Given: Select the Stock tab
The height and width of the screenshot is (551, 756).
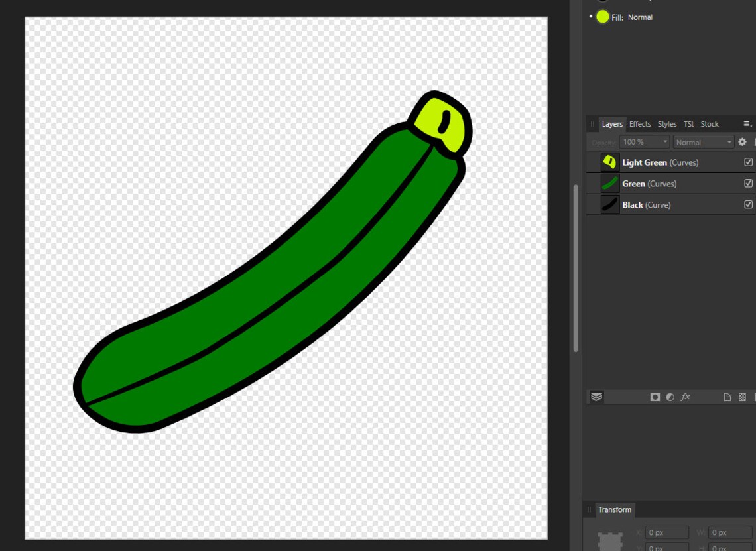Looking at the screenshot, I should point(709,124).
